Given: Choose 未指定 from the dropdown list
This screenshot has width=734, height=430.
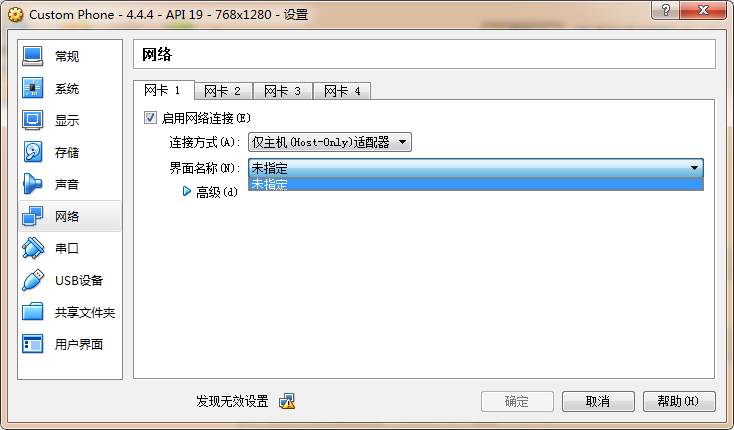Looking at the screenshot, I should [476, 184].
